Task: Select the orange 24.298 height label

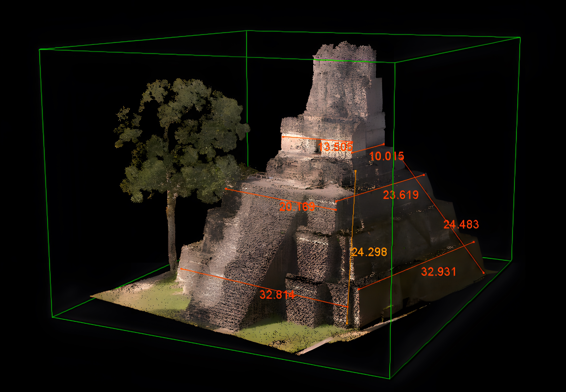Action: [x=370, y=252]
